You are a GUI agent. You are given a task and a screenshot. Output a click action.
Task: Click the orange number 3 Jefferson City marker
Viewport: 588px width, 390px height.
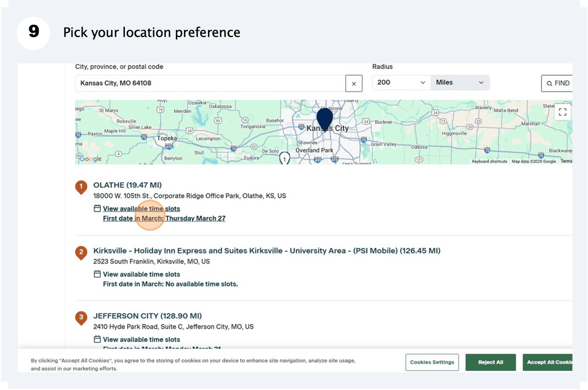click(81, 318)
